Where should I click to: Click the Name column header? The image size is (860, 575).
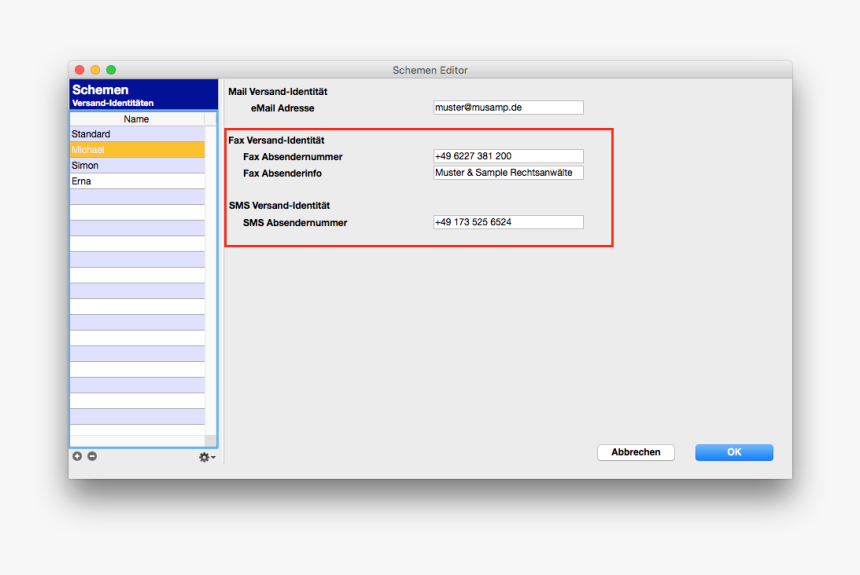click(137, 119)
